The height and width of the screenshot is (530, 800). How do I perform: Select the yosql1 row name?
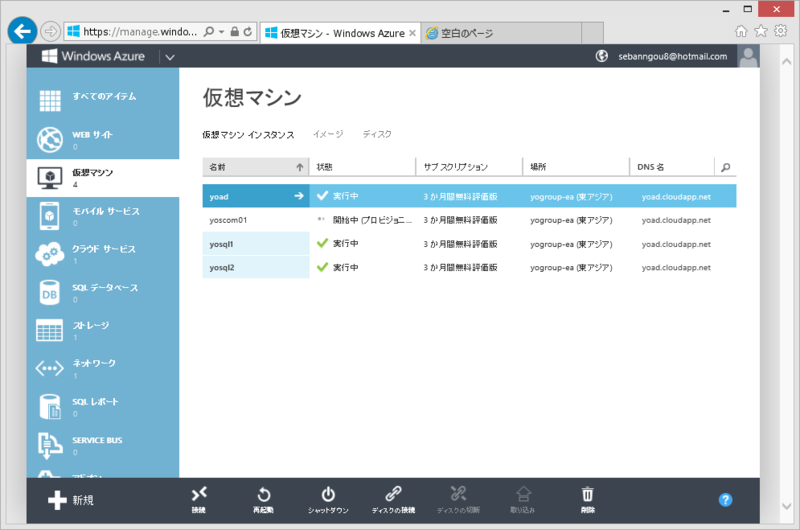coord(221,244)
